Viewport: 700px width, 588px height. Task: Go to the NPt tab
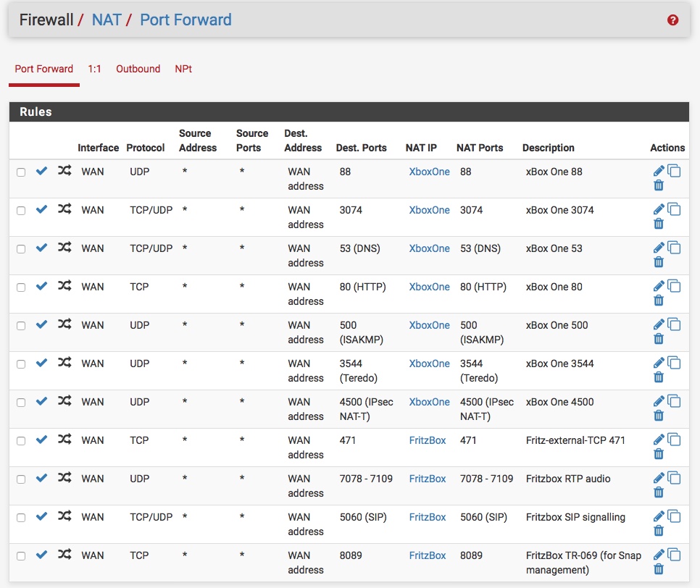point(183,69)
